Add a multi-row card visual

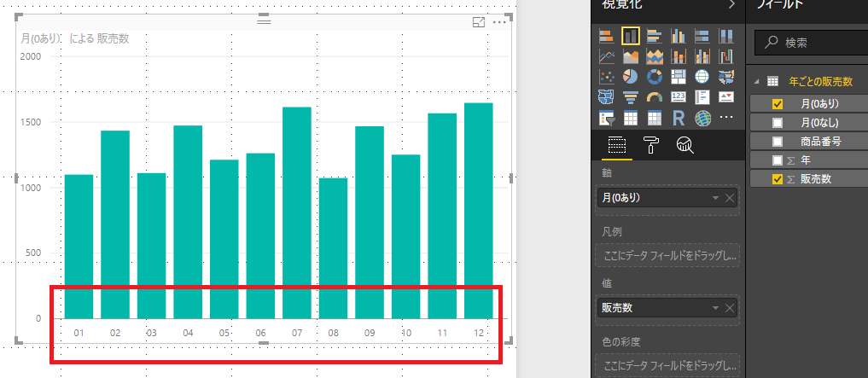click(702, 97)
